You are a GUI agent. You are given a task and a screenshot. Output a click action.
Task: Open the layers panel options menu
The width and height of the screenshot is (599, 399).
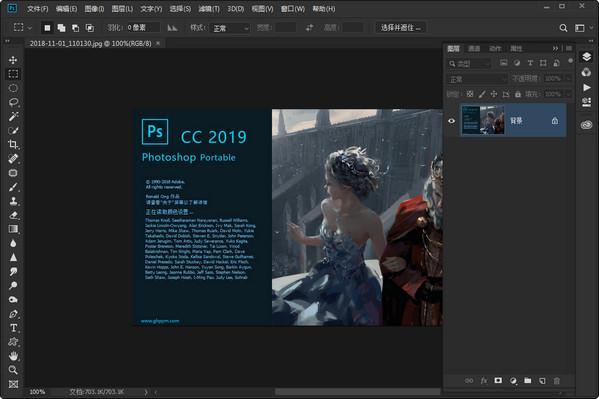click(569, 48)
